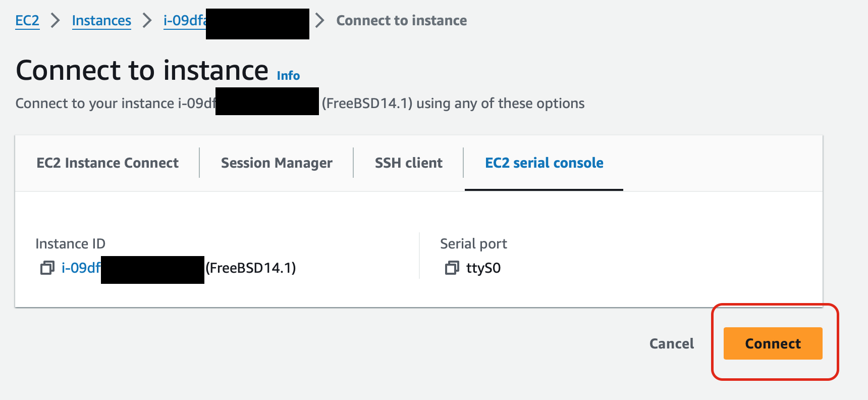Screen dimensions: 868x400
Task: Click the Serial port label
Action: tap(473, 244)
